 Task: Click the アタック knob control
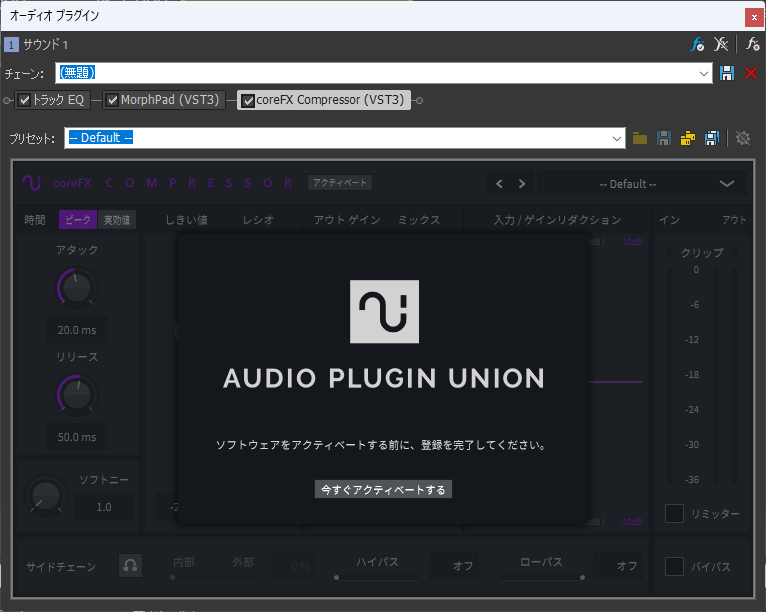coord(76,288)
